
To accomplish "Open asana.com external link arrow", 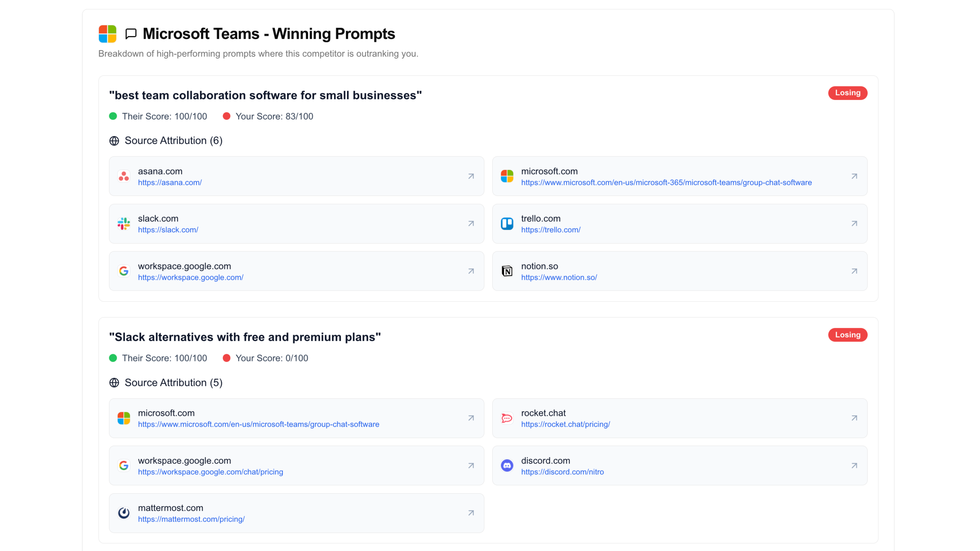I will 471,176.
